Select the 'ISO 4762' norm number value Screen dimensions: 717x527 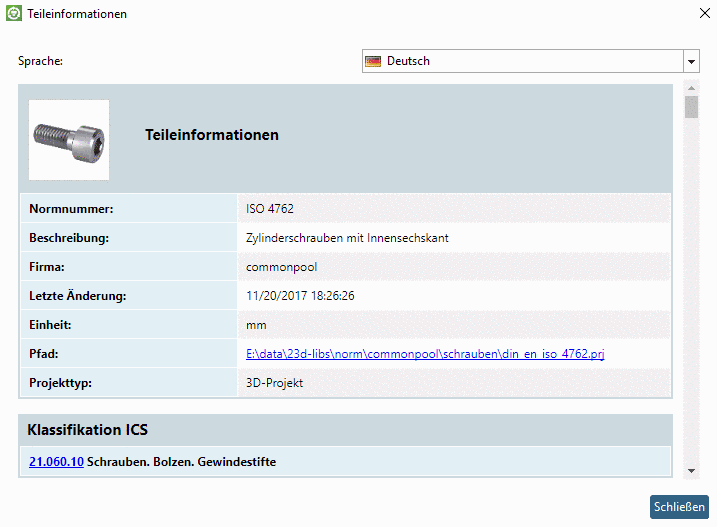coord(270,209)
